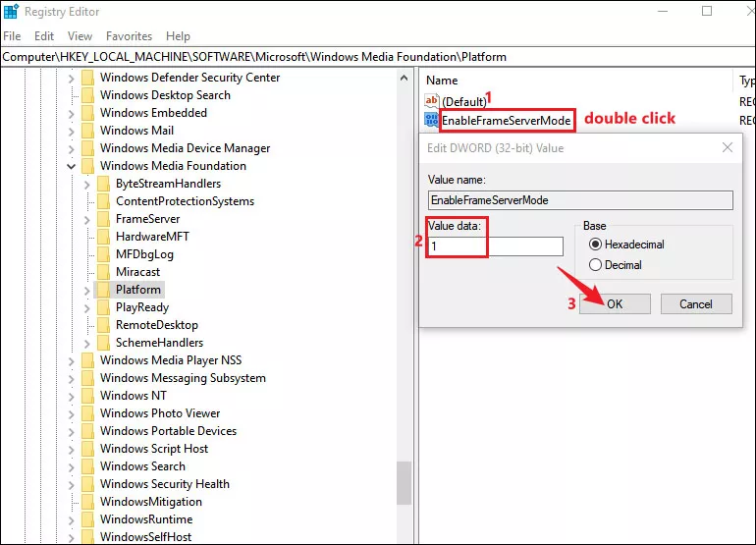Select the WindowsSelfHost key
The width and height of the screenshot is (756, 545).
(145, 537)
